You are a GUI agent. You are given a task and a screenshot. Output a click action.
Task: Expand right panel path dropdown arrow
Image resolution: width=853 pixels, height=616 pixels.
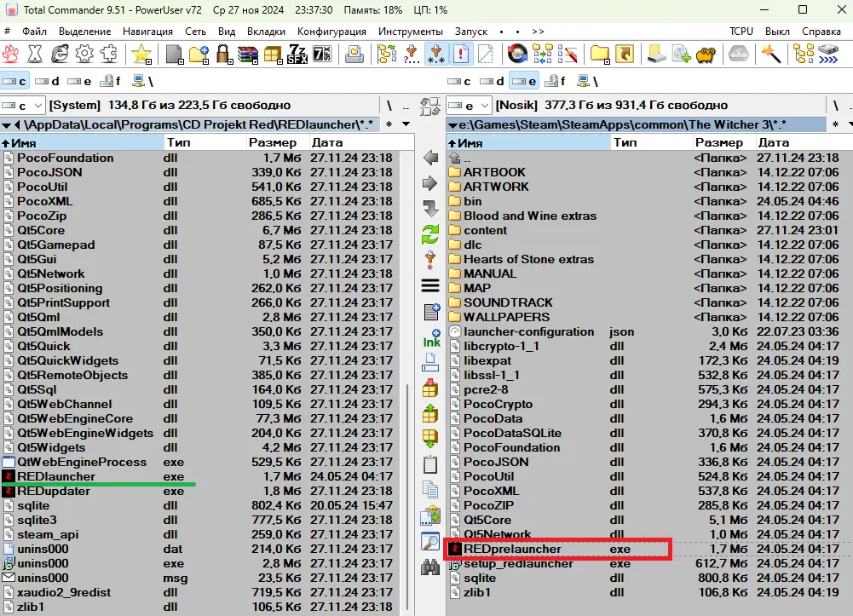tap(452, 125)
